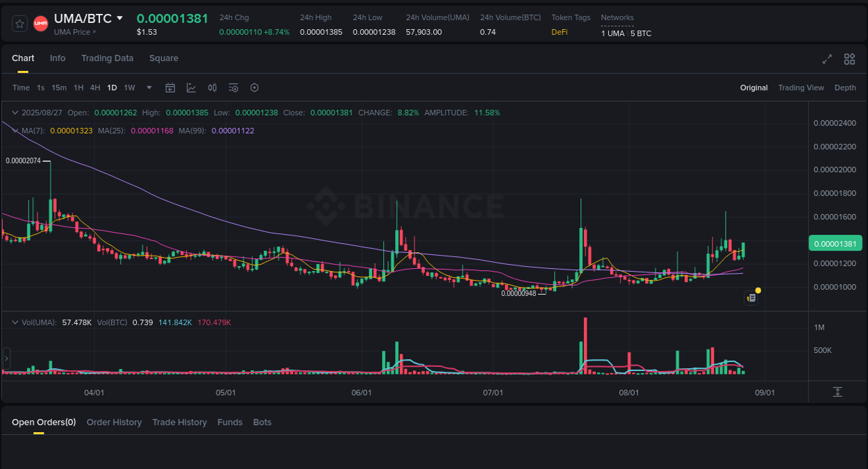
Task: Open the candlestick chart style icon
Action: [212, 88]
